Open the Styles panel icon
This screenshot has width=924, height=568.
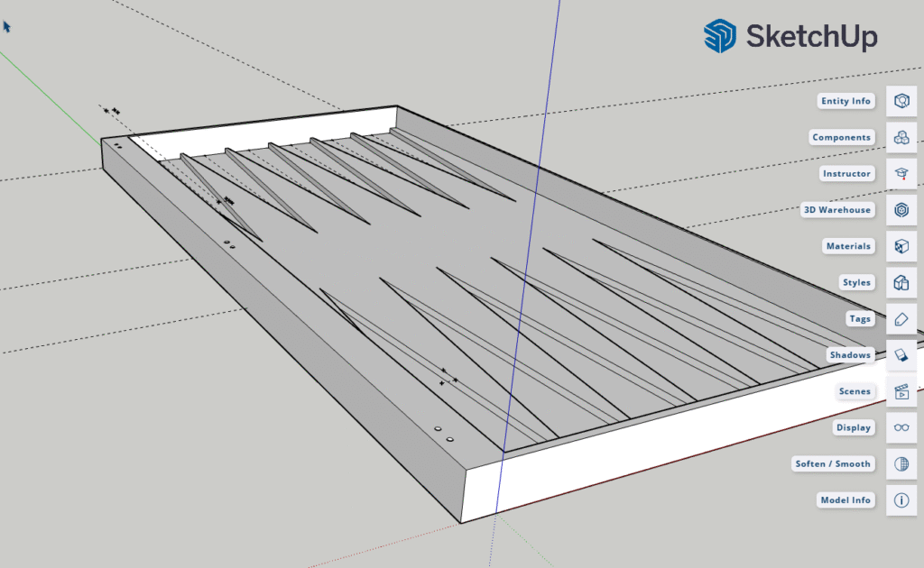(x=901, y=282)
